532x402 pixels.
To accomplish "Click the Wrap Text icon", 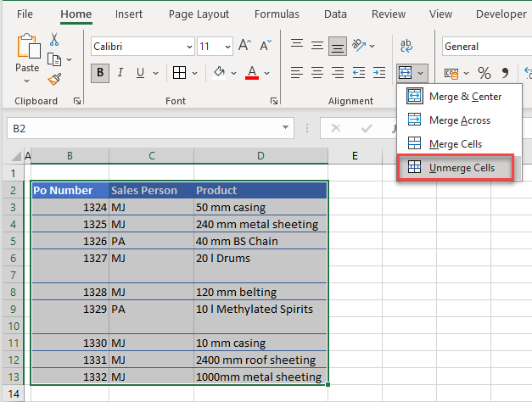I will coord(406,47).
